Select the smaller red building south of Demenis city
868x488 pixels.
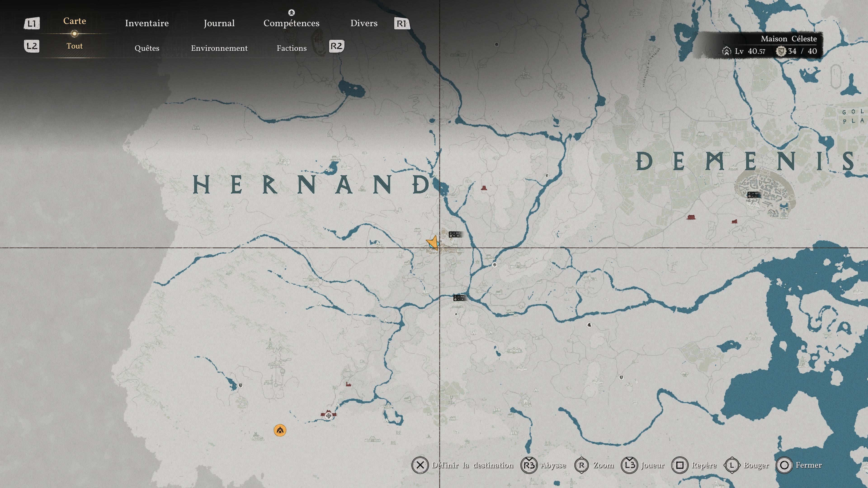click(735, 221)
